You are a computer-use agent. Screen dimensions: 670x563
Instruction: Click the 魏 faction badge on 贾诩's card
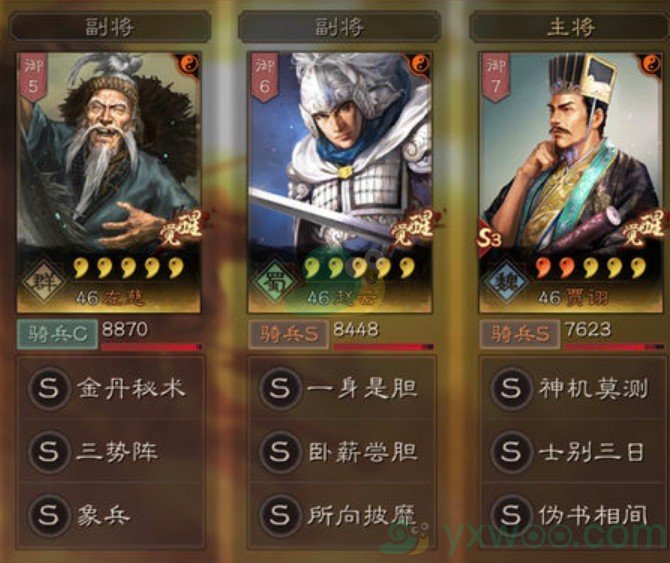(506, 283)
